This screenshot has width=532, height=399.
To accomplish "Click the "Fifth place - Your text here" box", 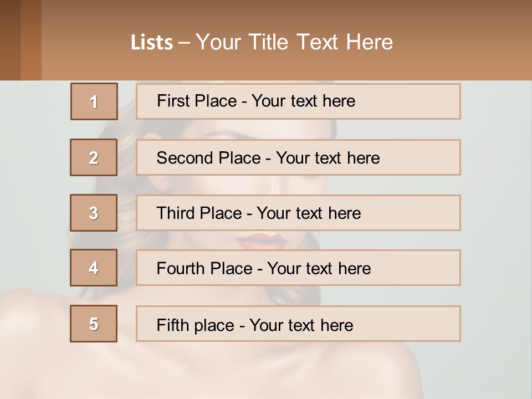I will tap(298, 324).
